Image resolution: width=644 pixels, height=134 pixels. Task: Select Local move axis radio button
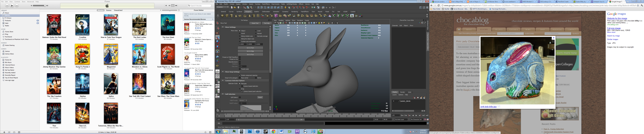(256, 31)
